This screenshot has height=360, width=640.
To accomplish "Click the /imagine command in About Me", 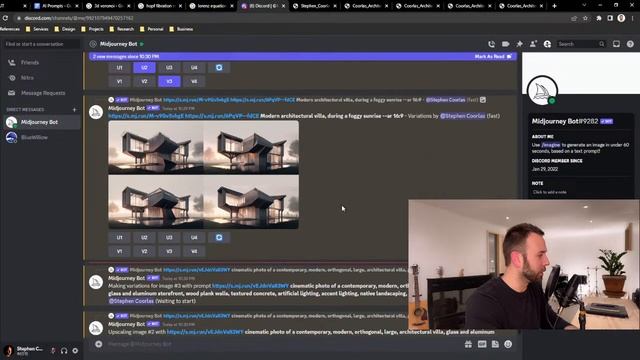I will point(551,145).
